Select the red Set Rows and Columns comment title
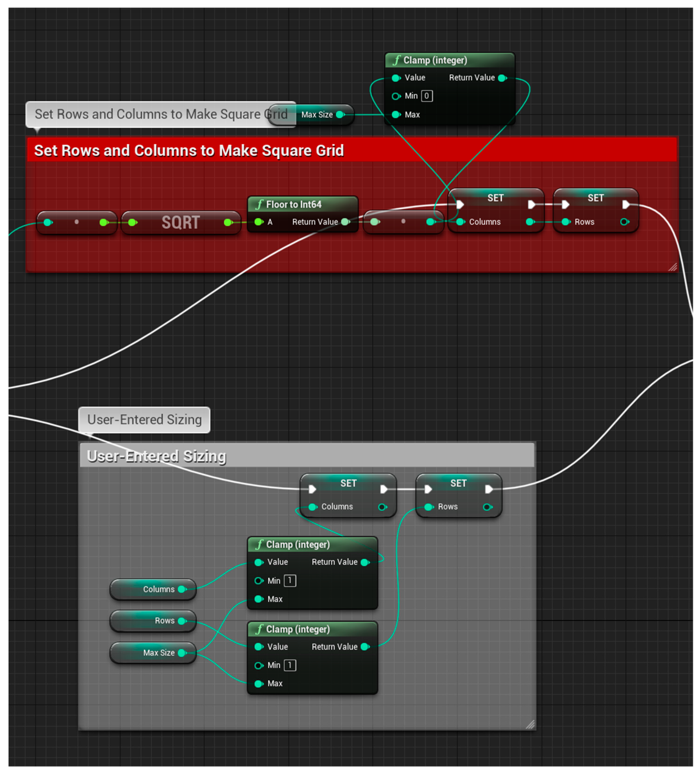Screen dimensions: 700x775 (x=188, y=150)
